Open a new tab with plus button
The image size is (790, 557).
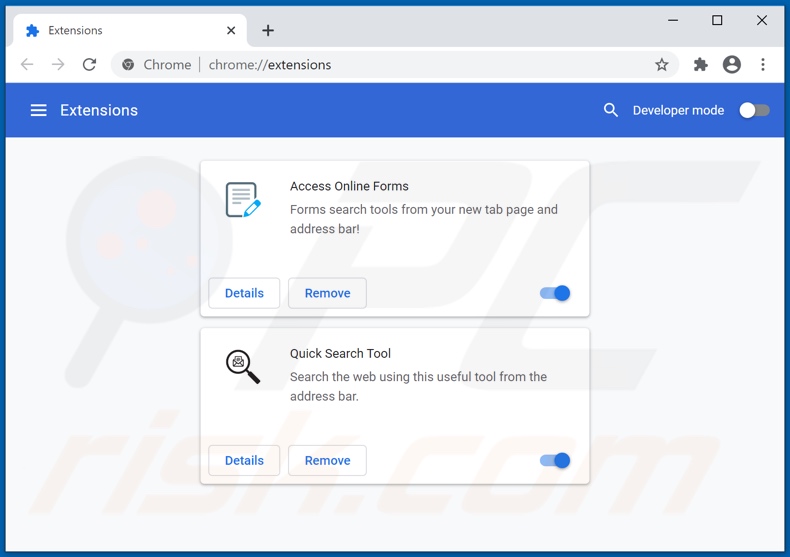(268, 31)
